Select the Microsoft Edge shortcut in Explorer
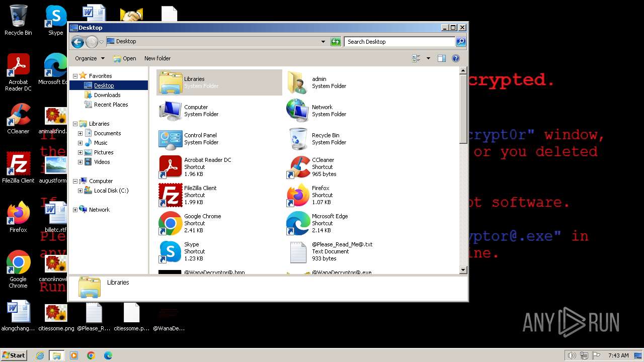The width and height of the screenshot is (644, 362). point(298,223)
